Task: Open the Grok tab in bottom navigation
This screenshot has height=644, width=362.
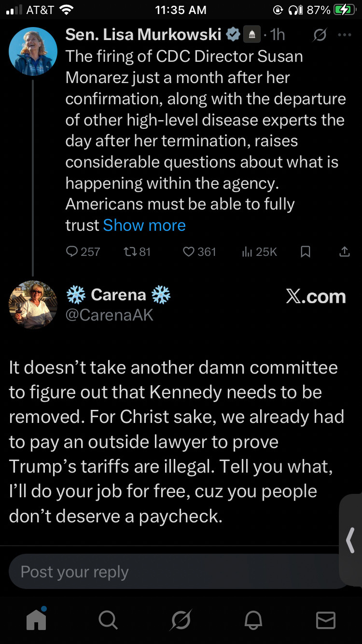Action: point(181,619)
